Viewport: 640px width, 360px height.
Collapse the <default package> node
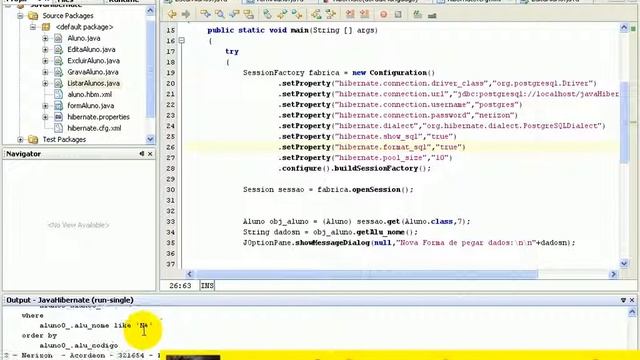pos(33,27)
